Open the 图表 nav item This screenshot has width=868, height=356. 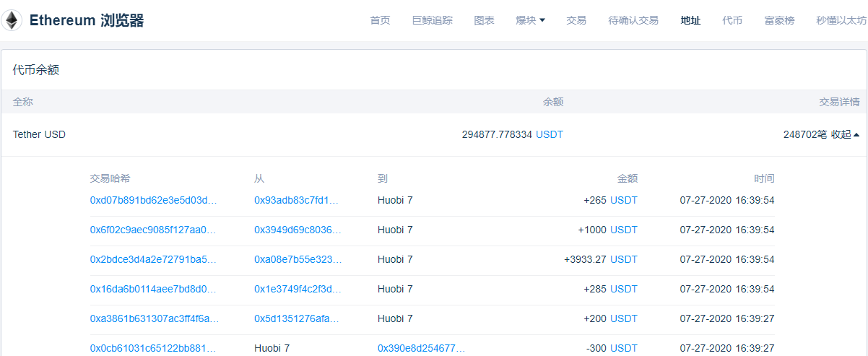coord(484,20)
